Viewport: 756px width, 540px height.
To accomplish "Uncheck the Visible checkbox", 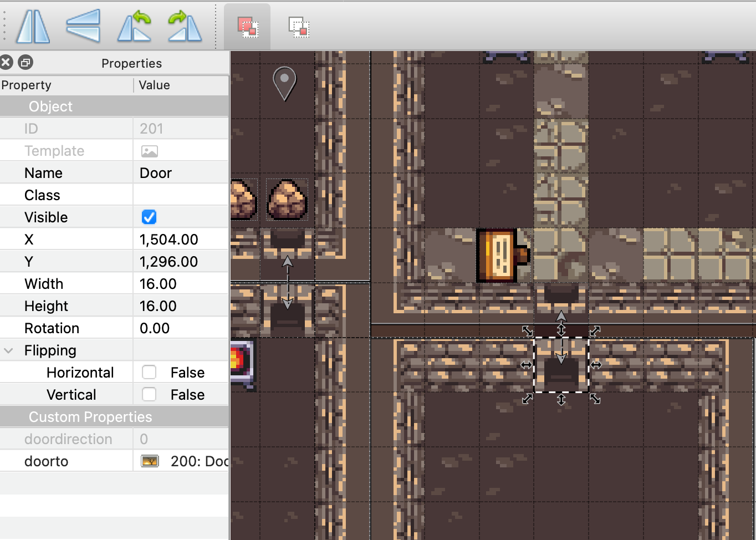I will [x=149, y=217].
